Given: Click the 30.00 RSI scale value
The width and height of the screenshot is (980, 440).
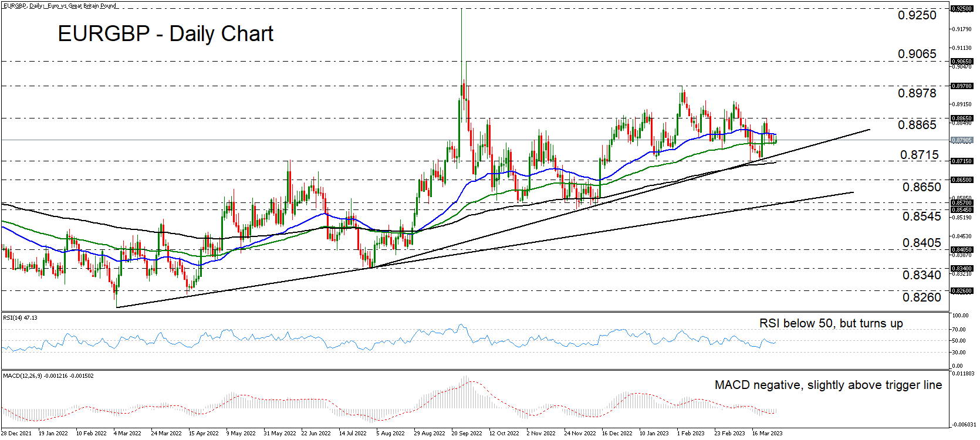Looking at the screenshot, I should [959, 353].
